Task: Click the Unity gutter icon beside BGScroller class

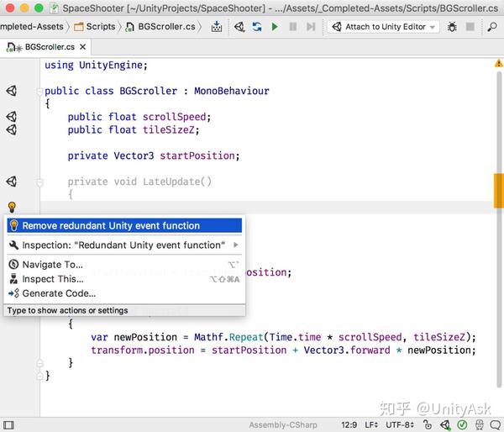Action: 11,91
